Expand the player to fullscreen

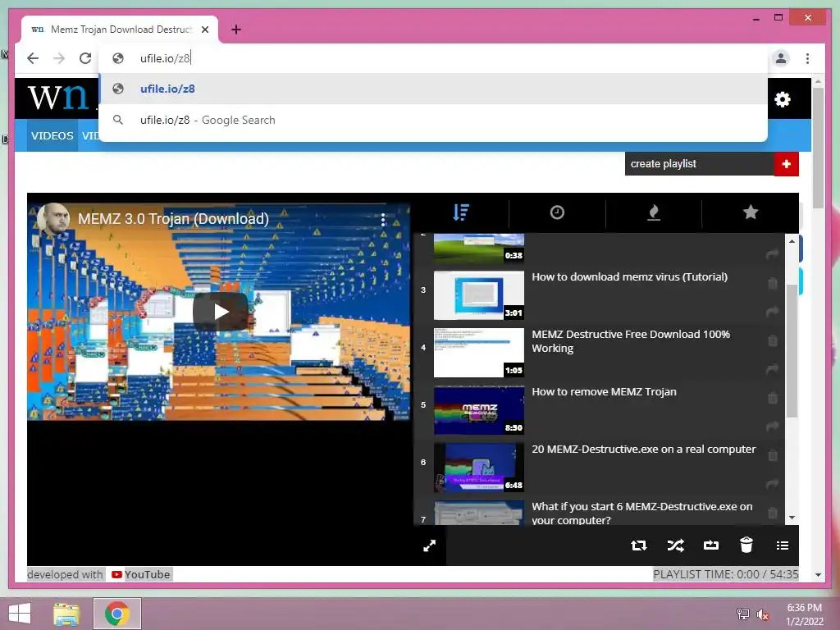429,546
